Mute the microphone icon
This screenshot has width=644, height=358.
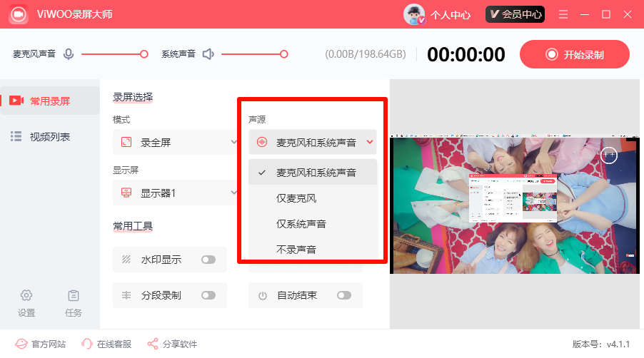(x=69, y=54)
